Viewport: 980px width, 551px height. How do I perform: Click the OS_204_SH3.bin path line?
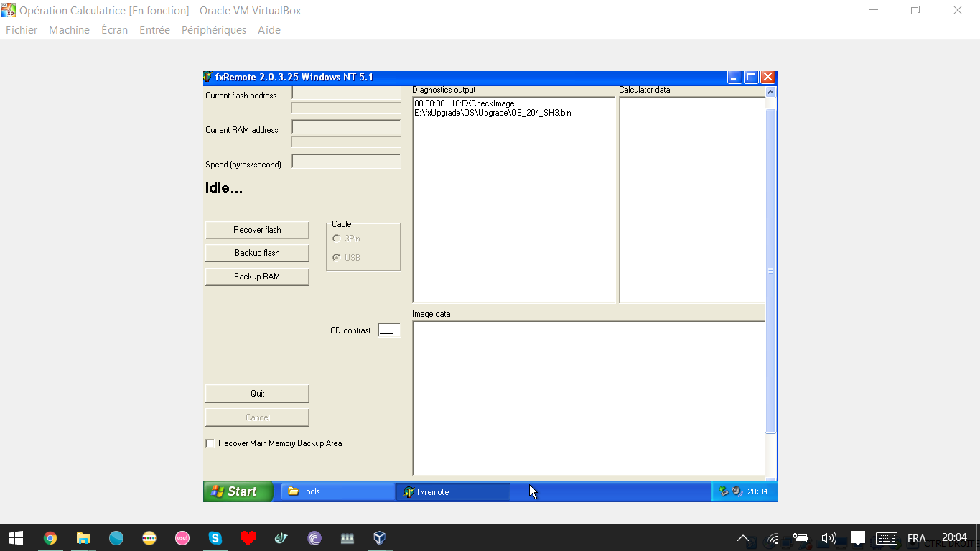pos(493,113)
